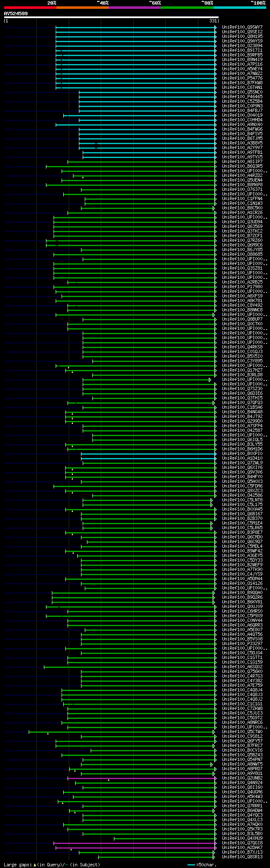The image size is (270, 868).
Task: Click hit label UniRef100_P54776
Action: point(242,78)
